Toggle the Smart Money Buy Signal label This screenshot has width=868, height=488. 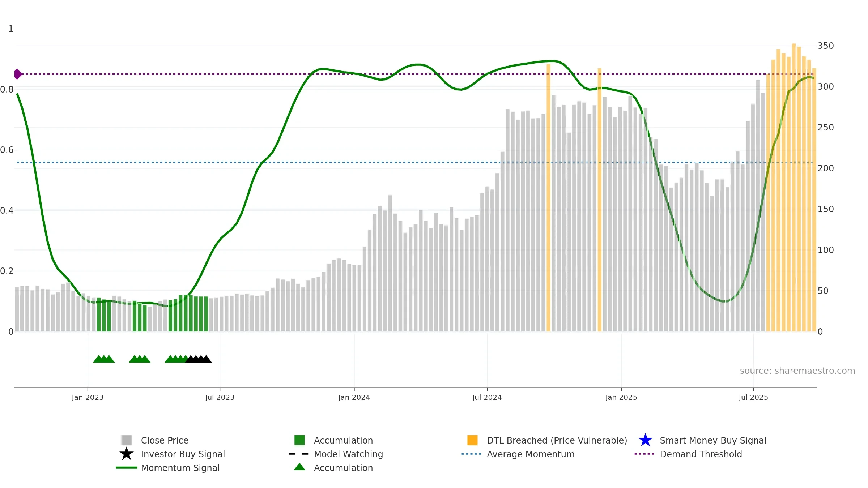(713, 440)
